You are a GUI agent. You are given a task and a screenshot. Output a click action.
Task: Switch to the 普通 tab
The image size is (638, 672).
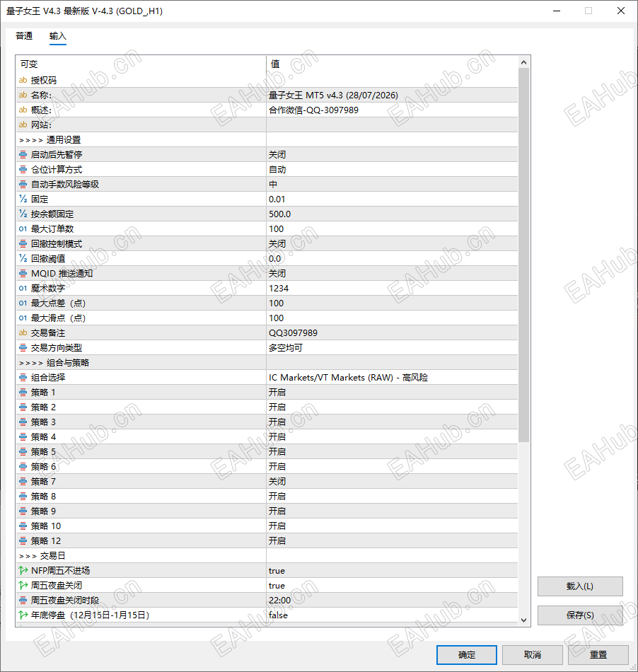(24, 36)
